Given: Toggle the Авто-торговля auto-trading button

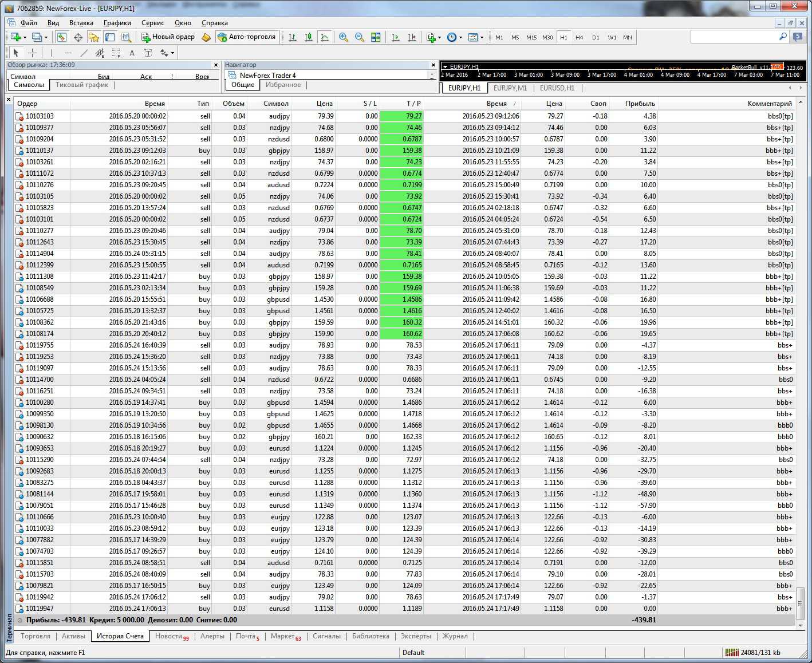Looking at the screenshot, I should coord(247,37).
